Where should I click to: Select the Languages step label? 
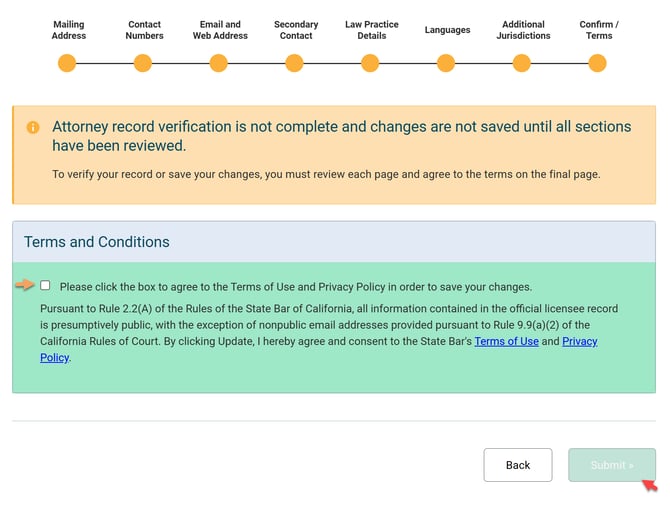pyautogui.click(x=447, y=30)
